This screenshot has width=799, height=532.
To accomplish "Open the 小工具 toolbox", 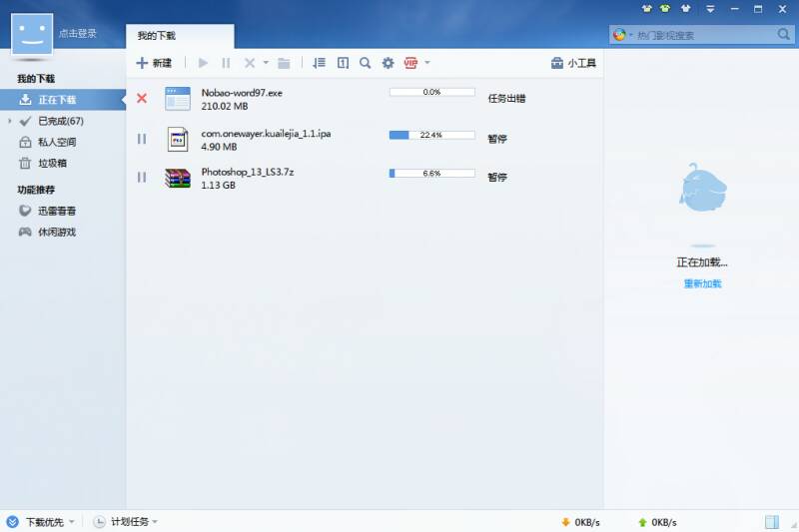I will point(573,63).
